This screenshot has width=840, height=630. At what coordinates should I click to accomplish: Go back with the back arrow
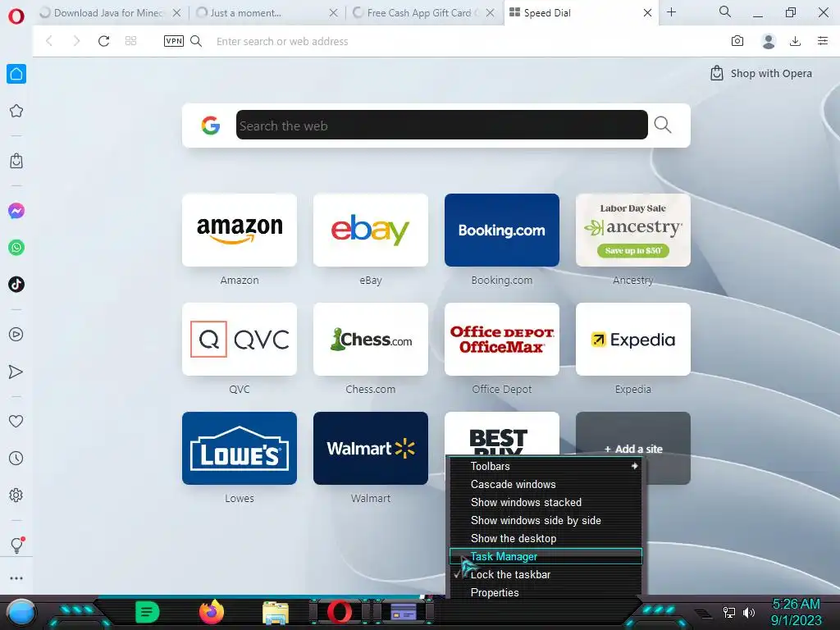pos(49,41)
